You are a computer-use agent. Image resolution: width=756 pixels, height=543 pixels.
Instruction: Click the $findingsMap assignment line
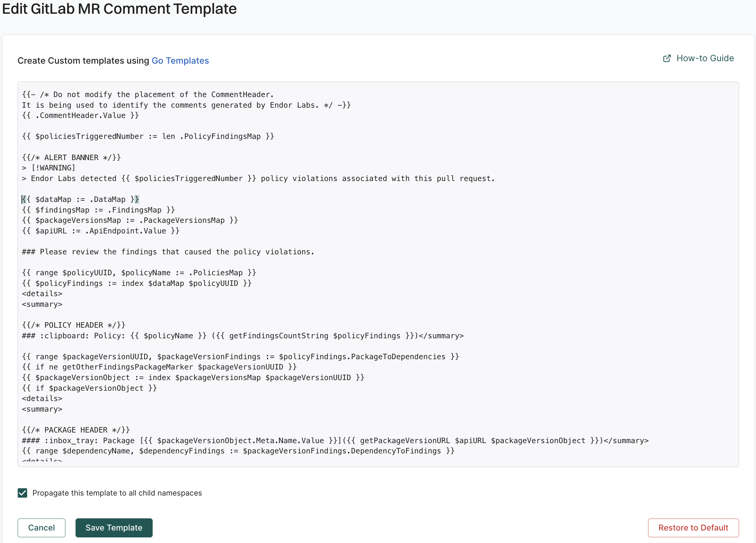pos(98,210)
